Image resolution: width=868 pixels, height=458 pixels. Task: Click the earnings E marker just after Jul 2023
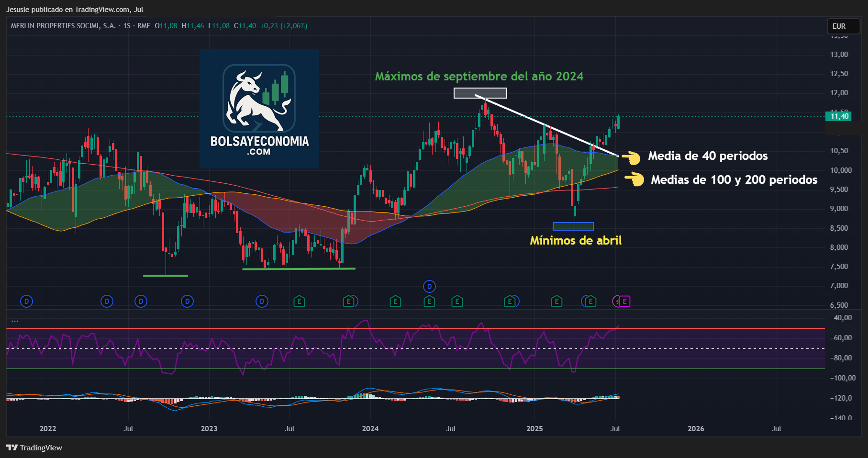[299, 302]
